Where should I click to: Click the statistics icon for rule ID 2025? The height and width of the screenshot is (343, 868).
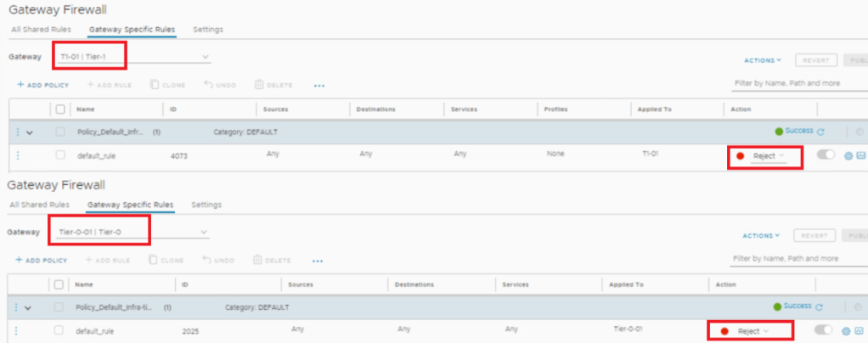pos(860,330)
